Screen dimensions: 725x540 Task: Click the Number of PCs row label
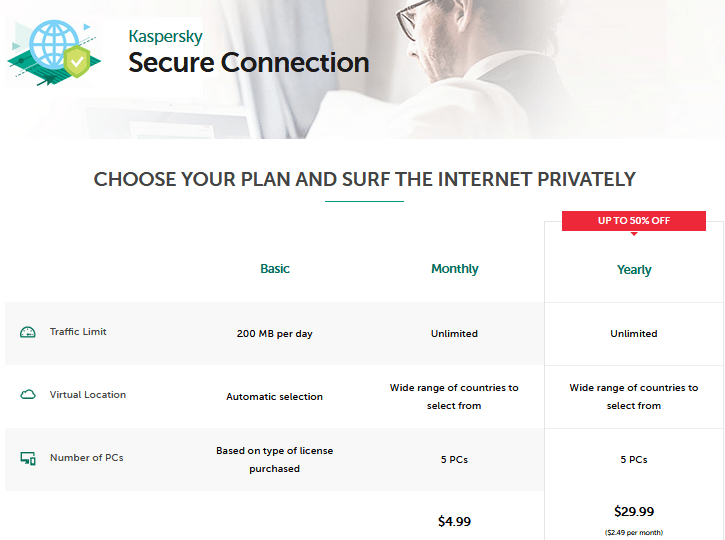(87, 458)
